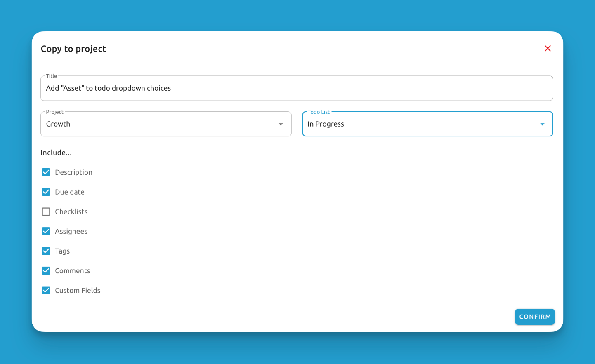Image resolution: width=595 pixels, height=364 pixels.
Task: Click the Todo List dropdown arrow icon
Action: 542,124
